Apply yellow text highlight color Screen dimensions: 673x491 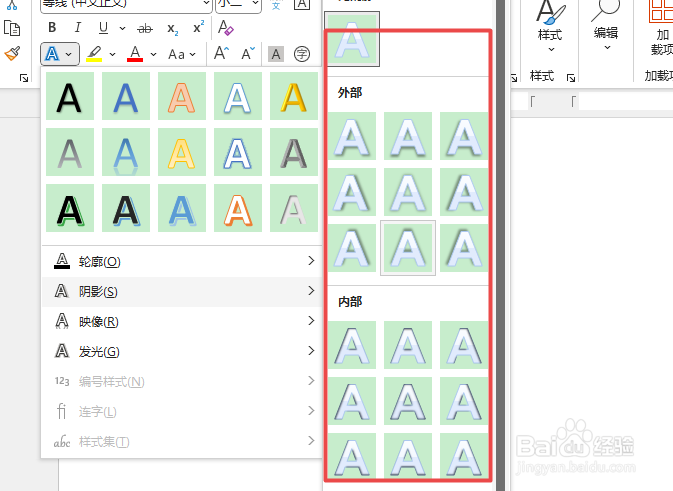(x=94, y=54)
